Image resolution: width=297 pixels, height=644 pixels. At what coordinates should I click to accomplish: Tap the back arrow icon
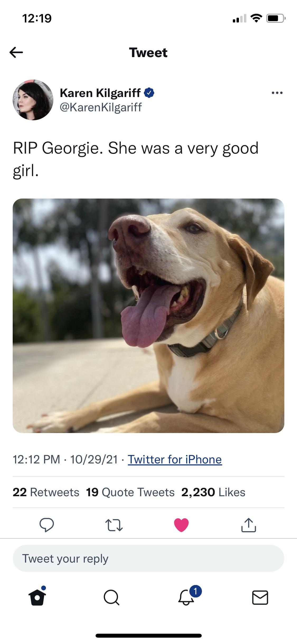tap(16, 52)
